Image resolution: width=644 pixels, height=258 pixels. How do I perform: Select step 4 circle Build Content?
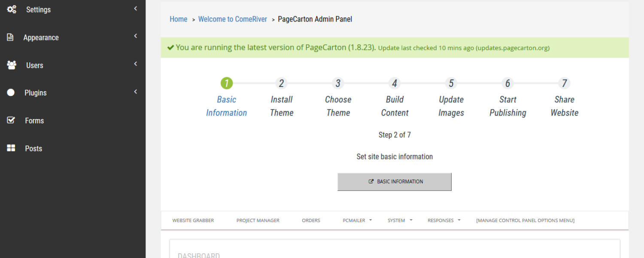pos(394,83)
